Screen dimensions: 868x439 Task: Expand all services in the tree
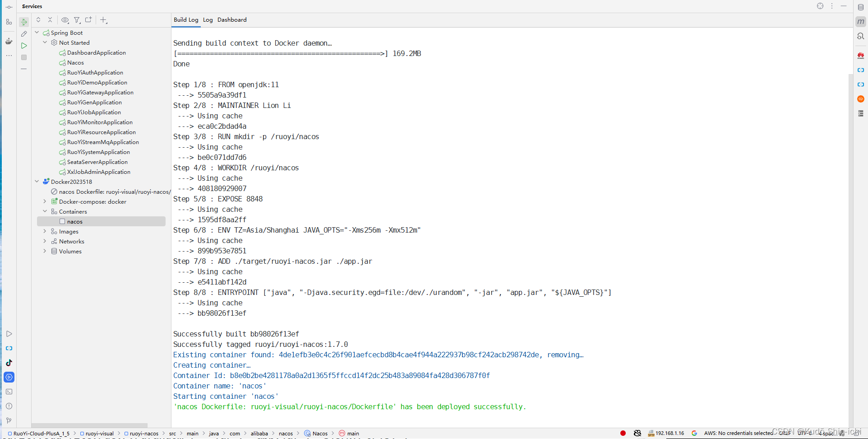(38, 20)
